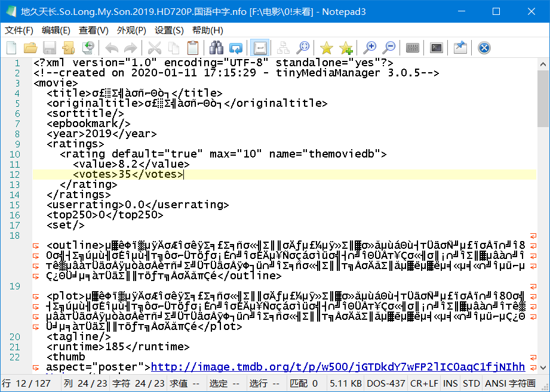The height and width of the screenshot is (392, 550).
Task: Click the scheme hierarchy toolbar icon
Action: point(283,48)
